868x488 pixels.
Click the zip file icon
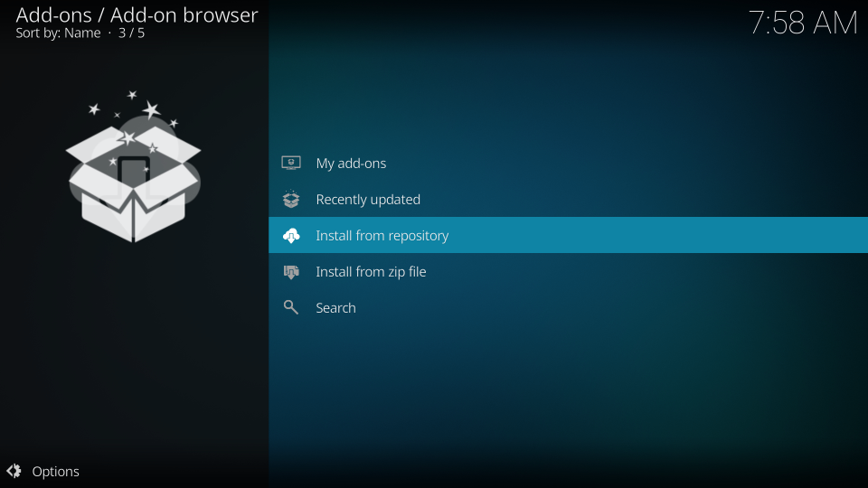pyautogui.click(x=290, y=272)
